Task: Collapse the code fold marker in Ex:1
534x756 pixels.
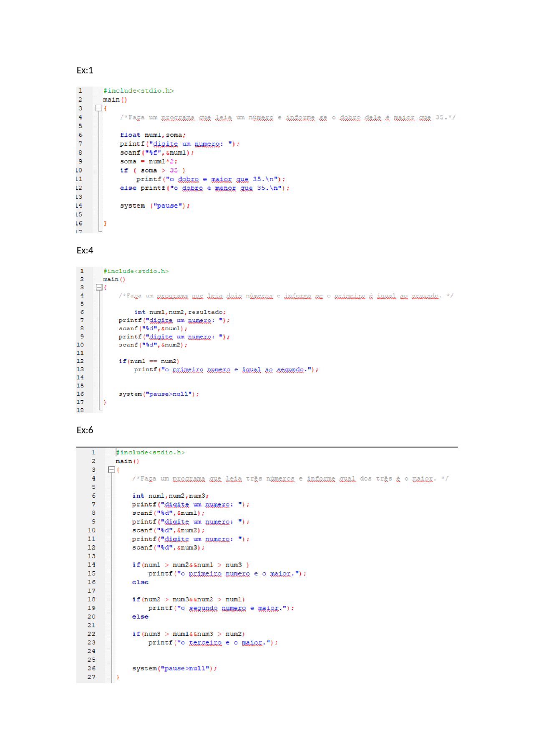Action: tap(98, 108)
